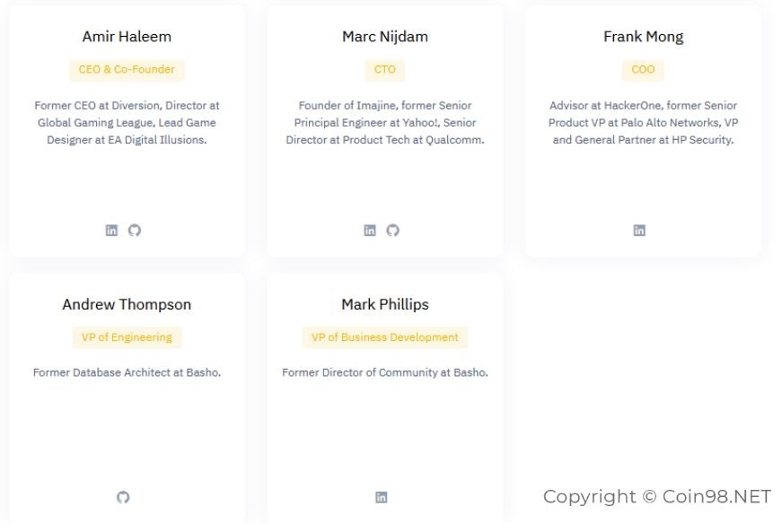Click the VP of Business Development badge
The height and width of the screenshot is (532, 782).
pyautogui.click(x=385, y=337)
